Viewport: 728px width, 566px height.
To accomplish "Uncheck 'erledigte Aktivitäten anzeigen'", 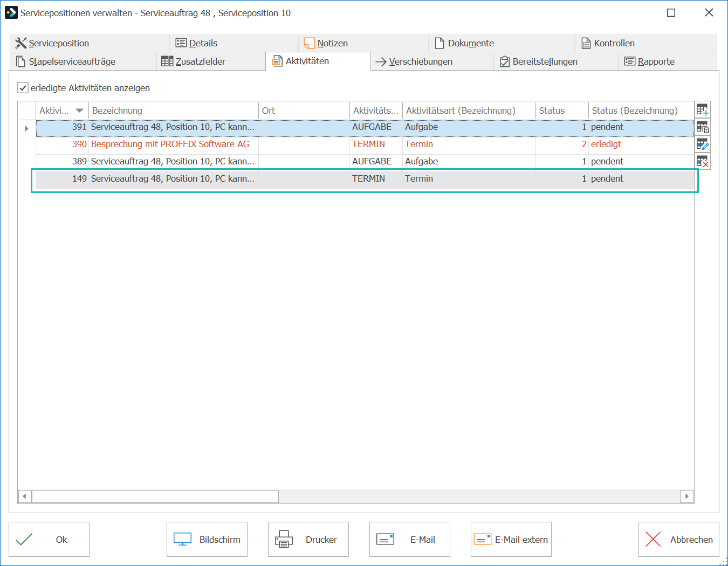I will click(x=23, y=87).
